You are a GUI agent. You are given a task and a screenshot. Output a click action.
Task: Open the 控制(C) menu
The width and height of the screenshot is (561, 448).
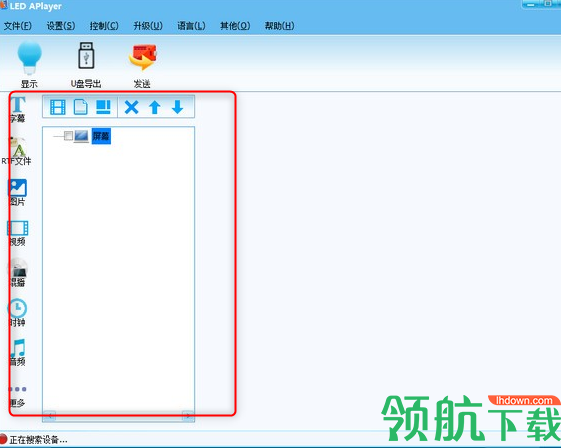coord(104,26)
